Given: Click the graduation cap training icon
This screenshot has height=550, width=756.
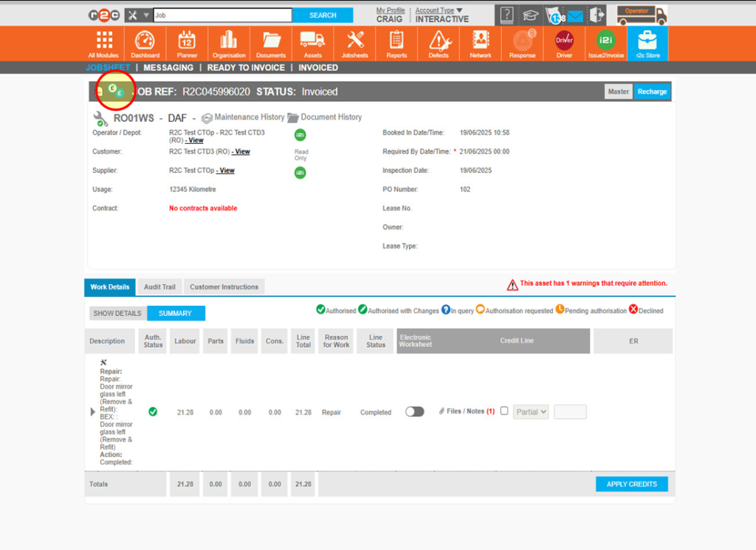Looking at the screenshot, I should click(530, 14).
